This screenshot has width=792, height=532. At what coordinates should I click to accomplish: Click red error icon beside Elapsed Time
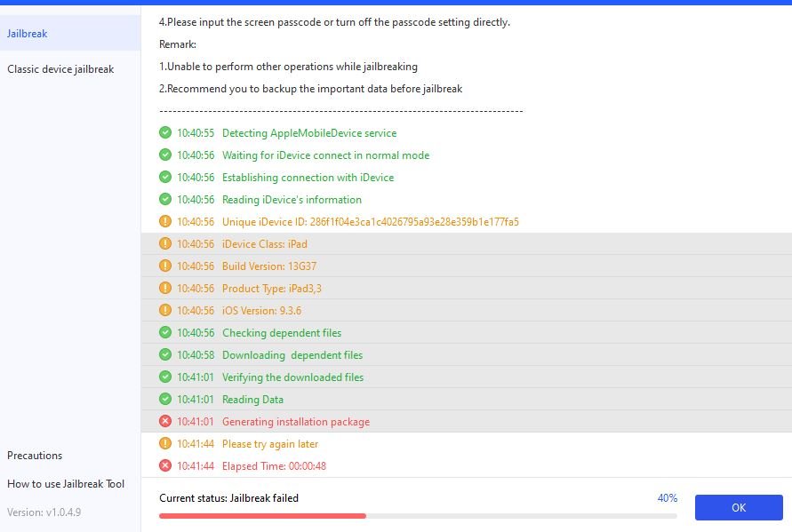tap(165, 466)
